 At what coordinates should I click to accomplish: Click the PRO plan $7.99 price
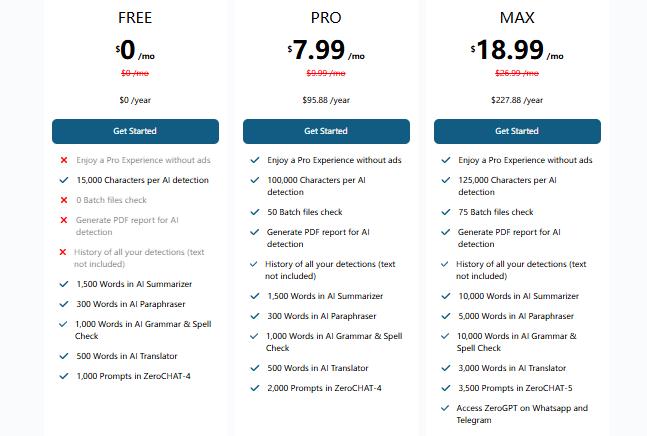point(326,50)
